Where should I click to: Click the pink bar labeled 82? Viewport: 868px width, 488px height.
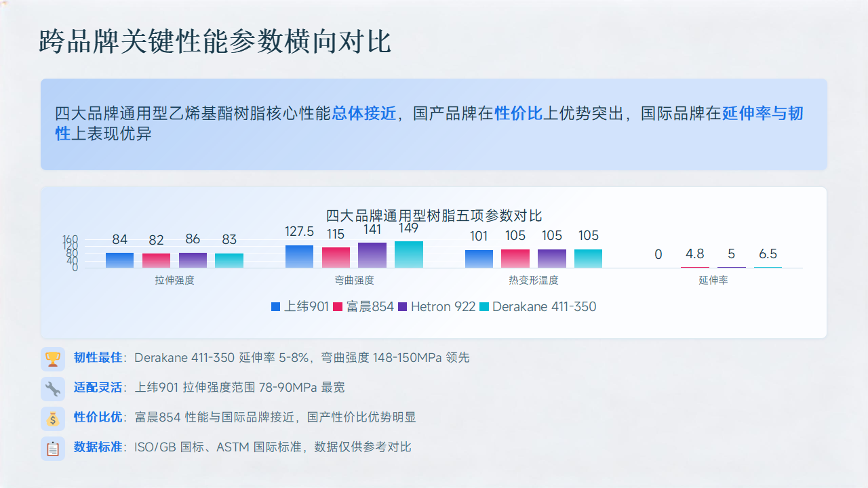[156, 261]
